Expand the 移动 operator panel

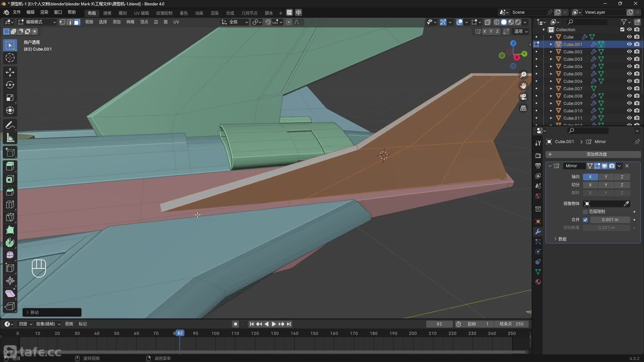click(x=52, y=312)
